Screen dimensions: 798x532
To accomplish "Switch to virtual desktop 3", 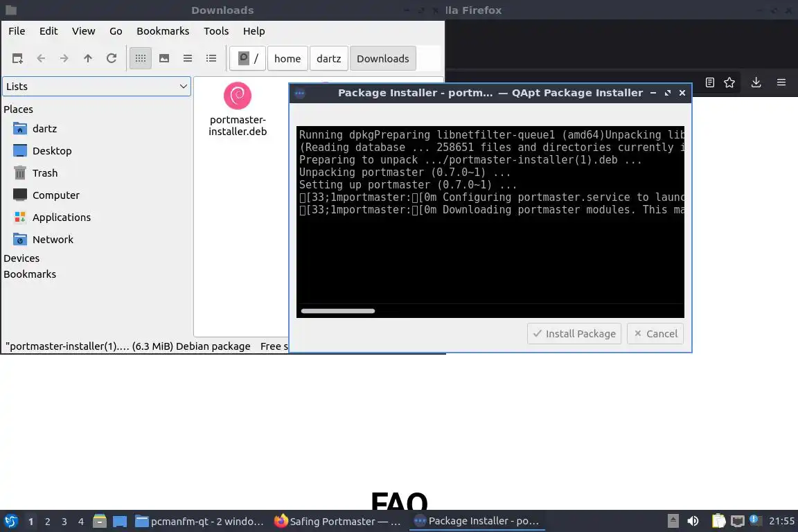I will [64, 522].
